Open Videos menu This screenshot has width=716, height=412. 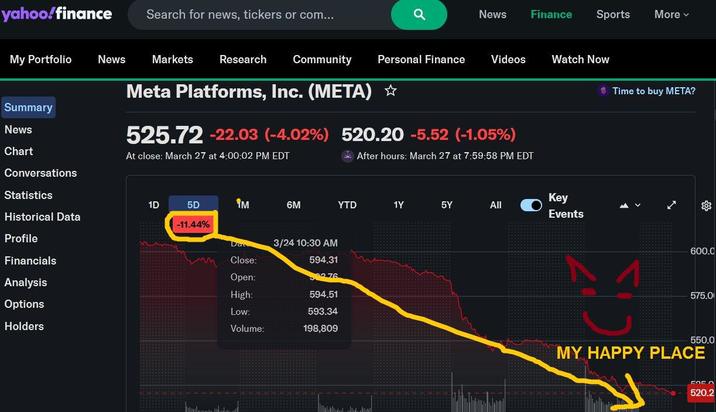click(508, 59)
